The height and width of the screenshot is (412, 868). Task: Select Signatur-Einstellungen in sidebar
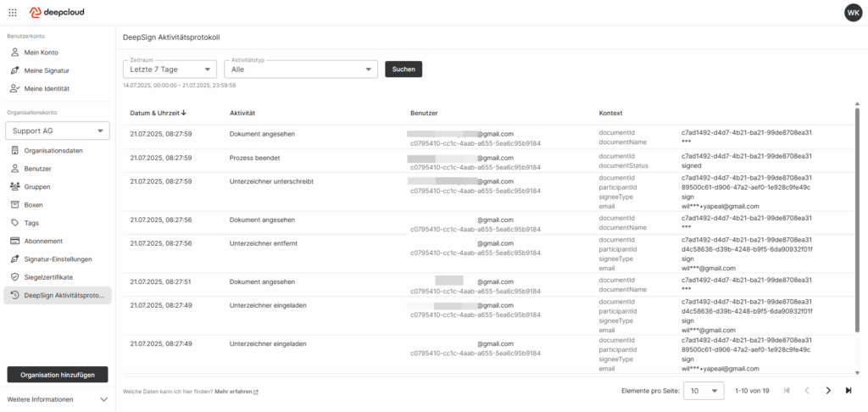(x=58, y=259)
